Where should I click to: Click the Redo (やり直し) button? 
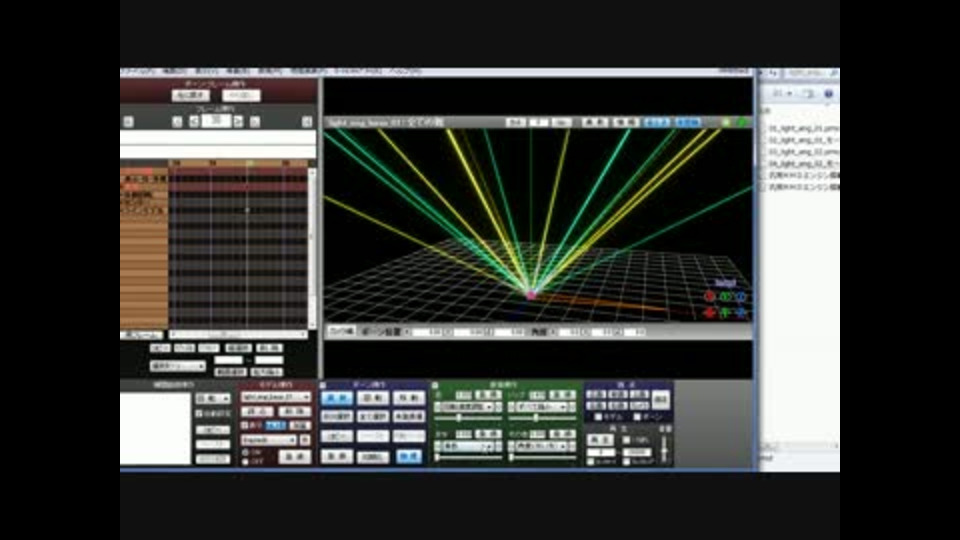click(x=241, y=96)
